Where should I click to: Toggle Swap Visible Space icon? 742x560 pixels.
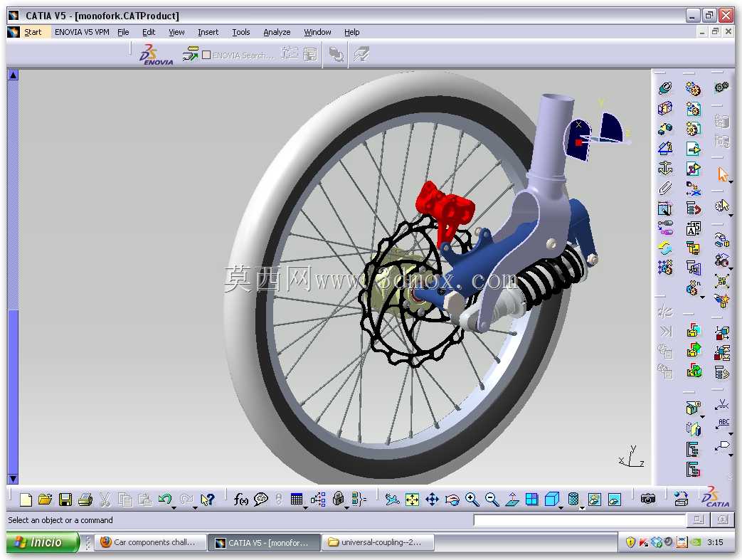[x=614, y=500]
